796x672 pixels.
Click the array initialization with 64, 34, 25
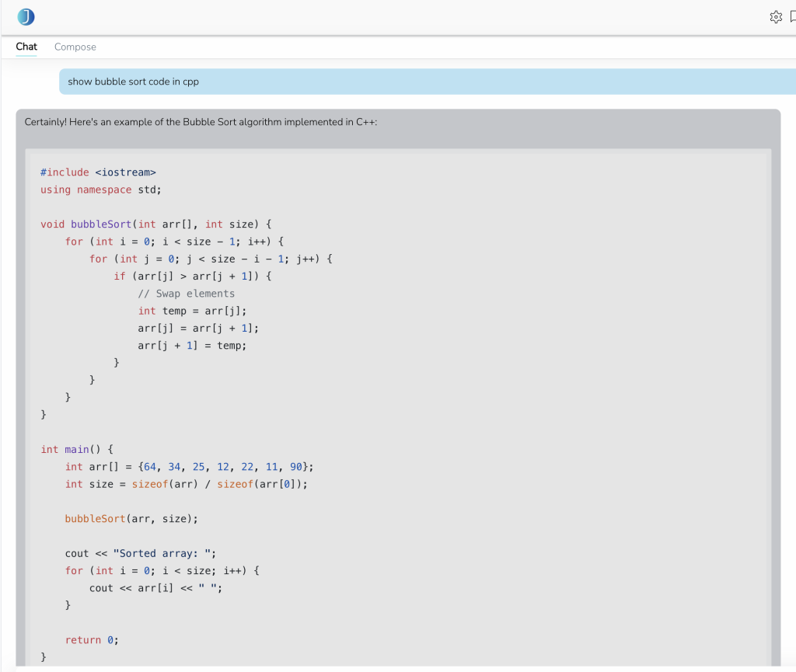189,466
